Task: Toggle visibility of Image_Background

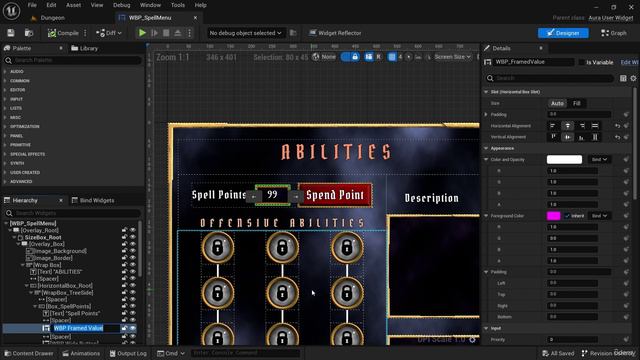Action: click(133, 251)
